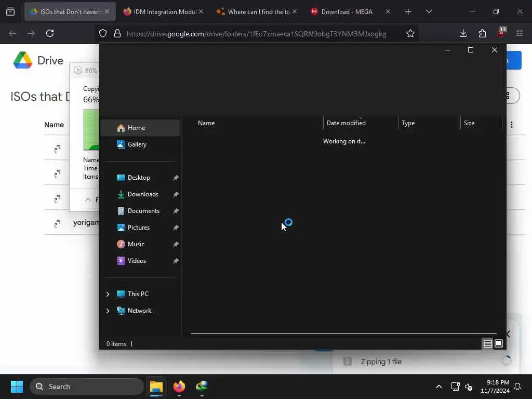The width and height of the screenshot is (532, 399).
Task: Open the Windows notifications bell
Action: coord(518,387)
